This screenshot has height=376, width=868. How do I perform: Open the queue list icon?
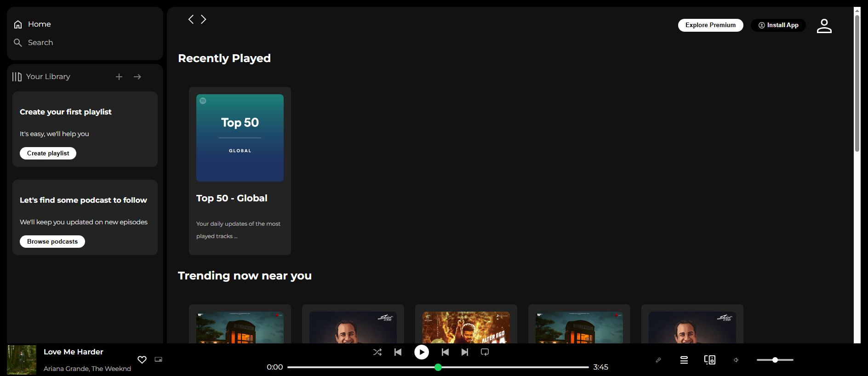point(684,360)
